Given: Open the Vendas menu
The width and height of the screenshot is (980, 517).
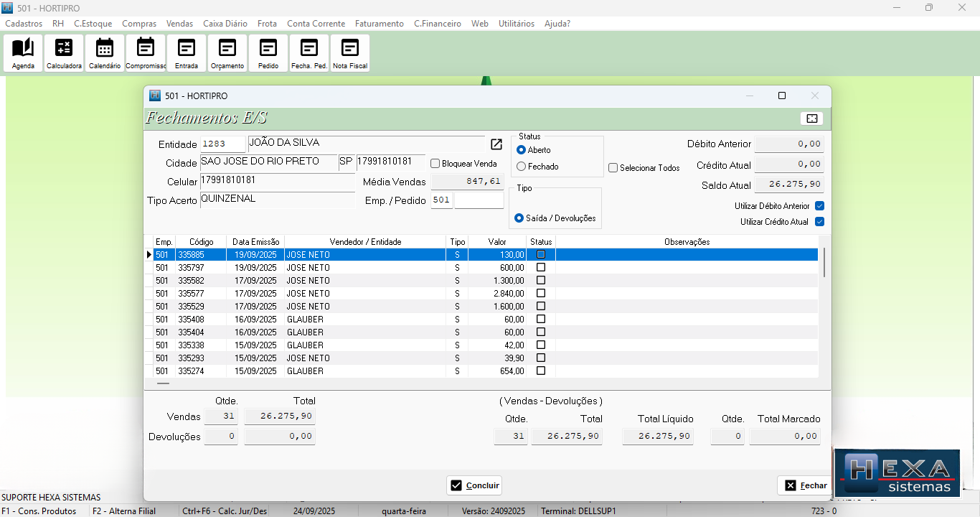Looking at the screenshot, I should (179, 24).
